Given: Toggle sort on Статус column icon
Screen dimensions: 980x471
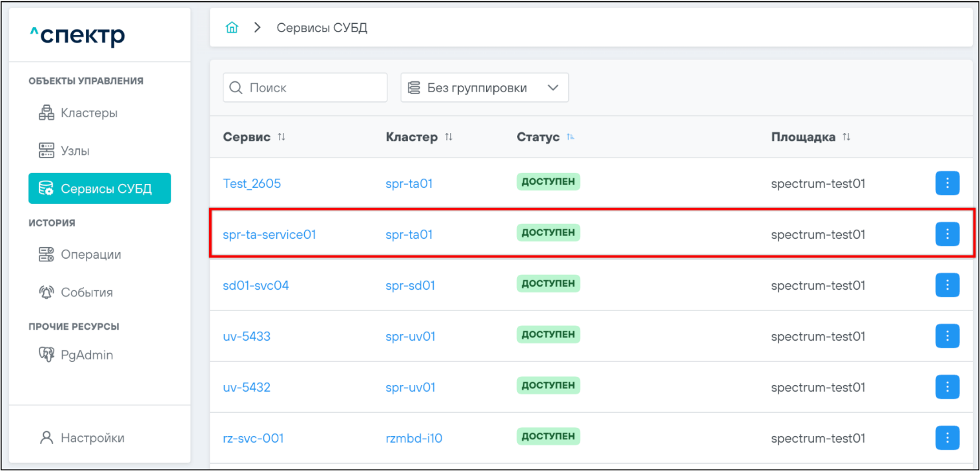Looking at the screenshot, I should tap(570, 137).
